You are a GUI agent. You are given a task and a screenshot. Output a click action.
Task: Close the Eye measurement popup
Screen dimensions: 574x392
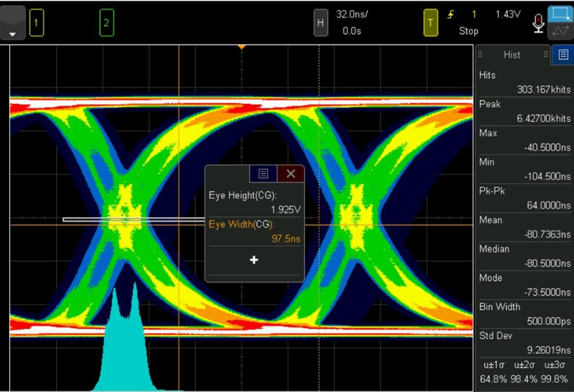[x=290, y=173]
